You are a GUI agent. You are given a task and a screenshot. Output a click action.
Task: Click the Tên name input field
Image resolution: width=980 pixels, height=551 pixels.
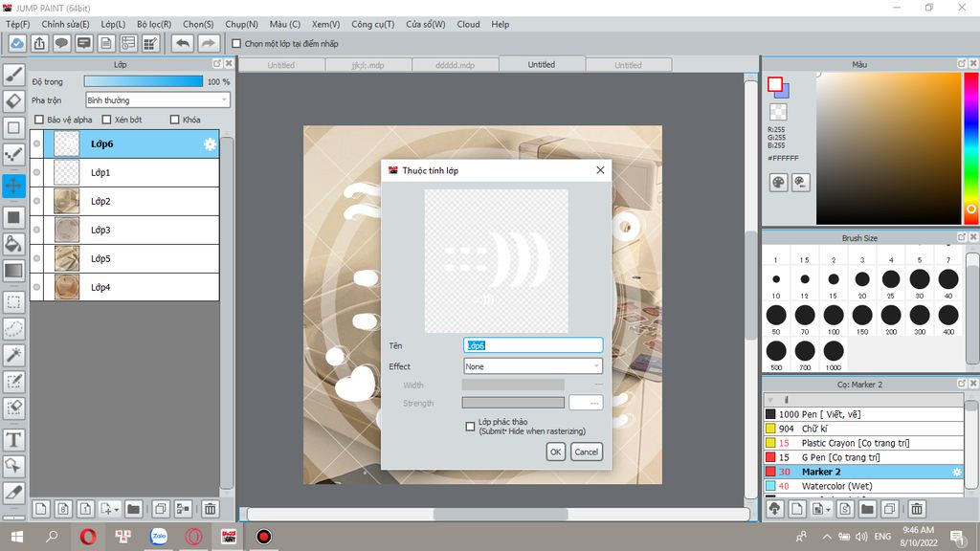tap(532, 345)
